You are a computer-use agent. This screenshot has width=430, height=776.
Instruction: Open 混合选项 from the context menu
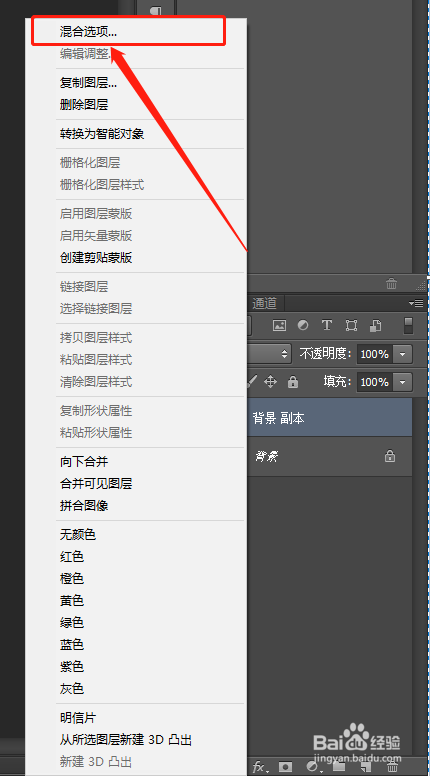[88, 31]
